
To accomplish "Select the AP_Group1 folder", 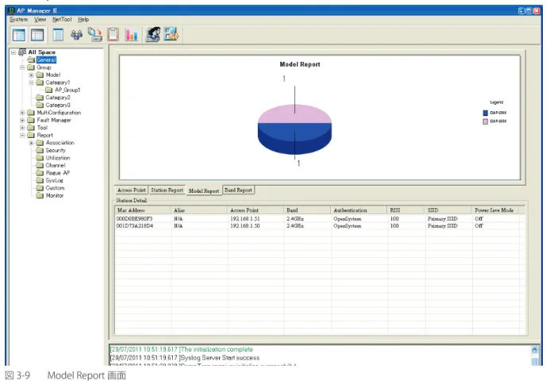I will tap(67, 90).
